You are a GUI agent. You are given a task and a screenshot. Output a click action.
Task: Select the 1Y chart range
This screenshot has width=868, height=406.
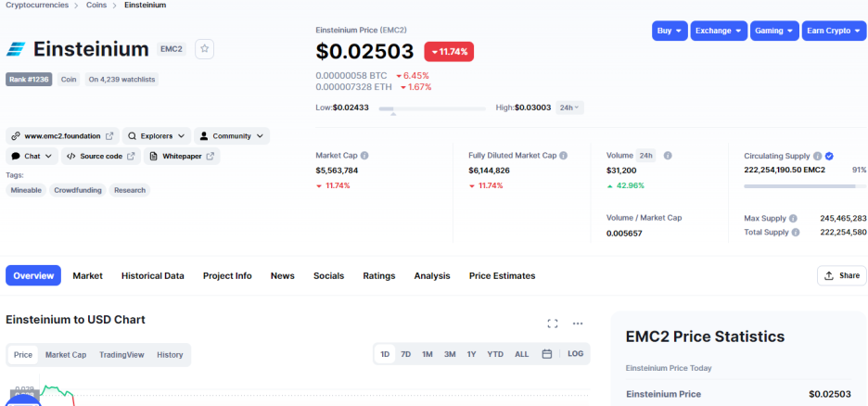click(472, 354)
